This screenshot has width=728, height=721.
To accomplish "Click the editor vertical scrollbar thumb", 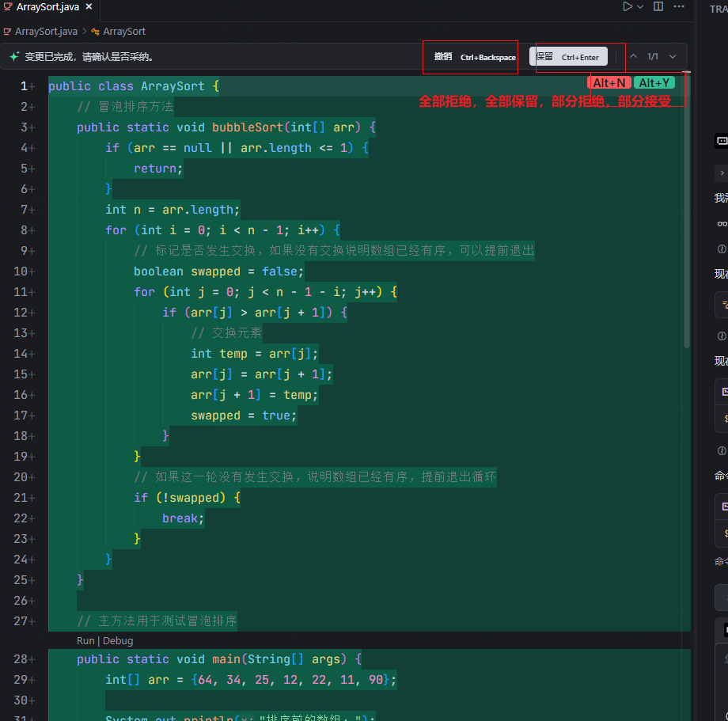I will [687, 209].
